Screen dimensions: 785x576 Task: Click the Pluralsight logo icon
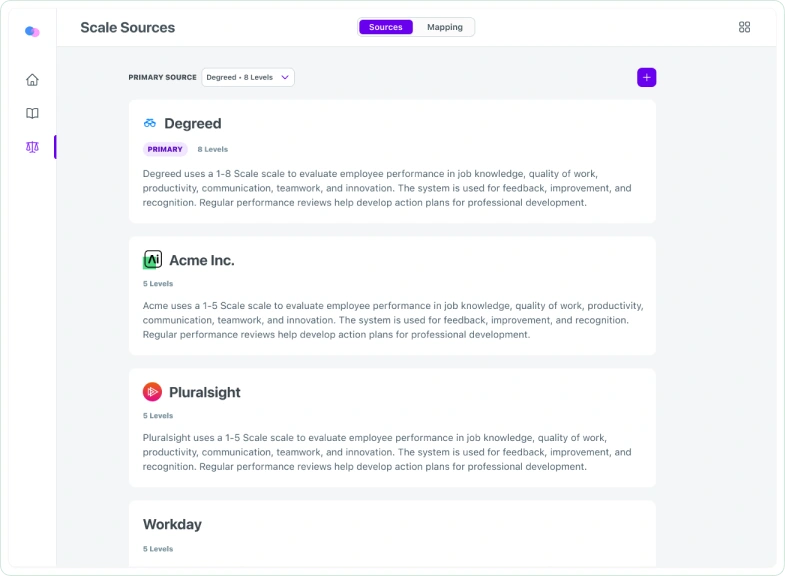point(152,392)
